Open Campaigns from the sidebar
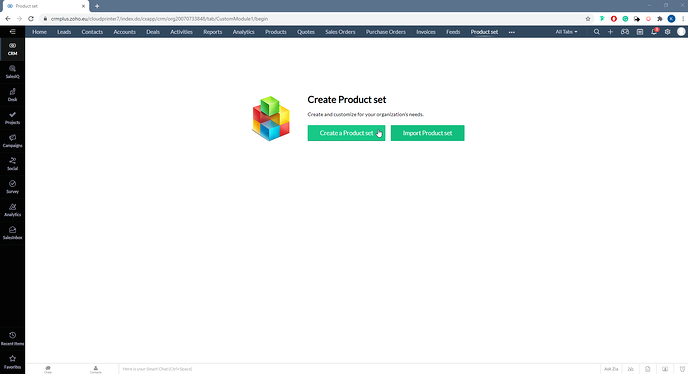 coord(12,141)
